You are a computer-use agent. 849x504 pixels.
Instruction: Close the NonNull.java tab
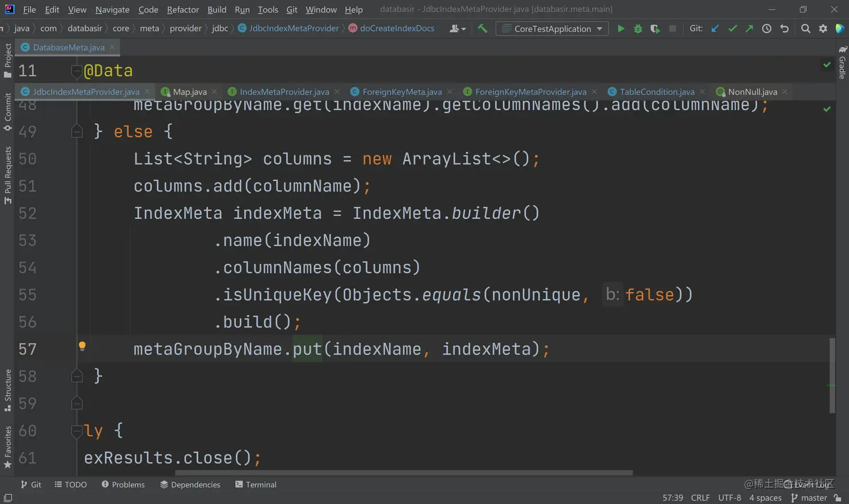pyautogui.click(x=785, y=91)
